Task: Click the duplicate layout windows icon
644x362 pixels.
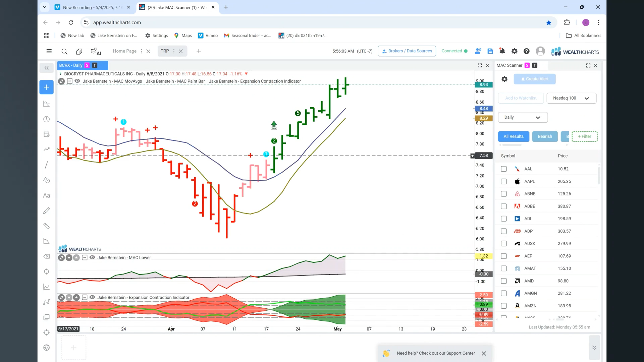Action: (x=79, y=51)
